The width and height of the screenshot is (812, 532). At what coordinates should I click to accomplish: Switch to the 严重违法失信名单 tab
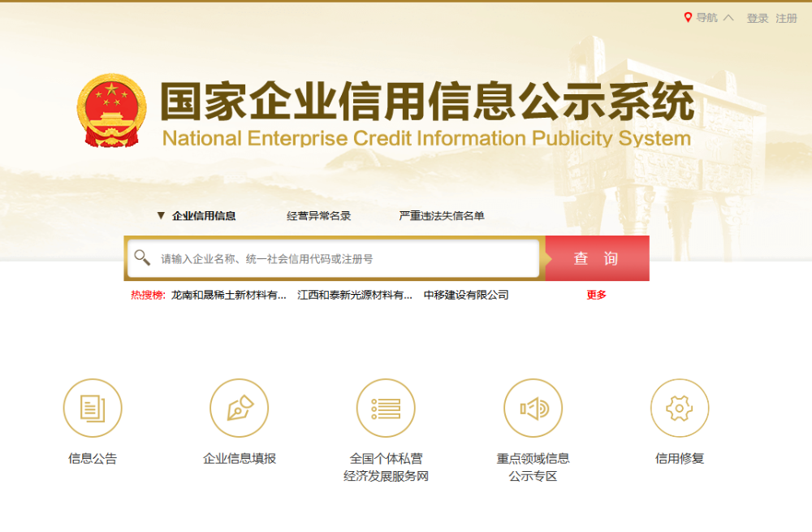click(x=442, y=216)
